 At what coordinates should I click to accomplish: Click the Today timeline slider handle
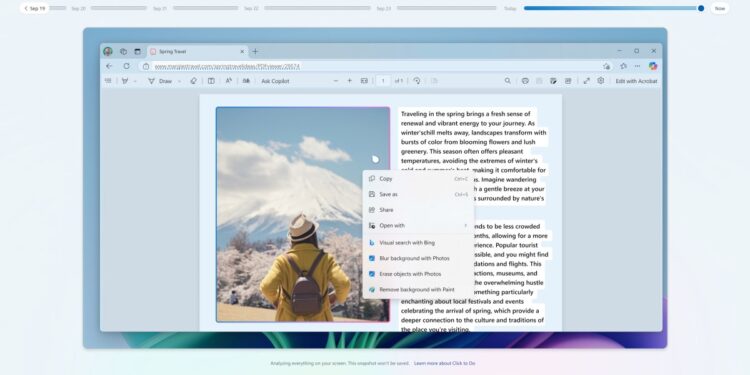coord(701,8)
